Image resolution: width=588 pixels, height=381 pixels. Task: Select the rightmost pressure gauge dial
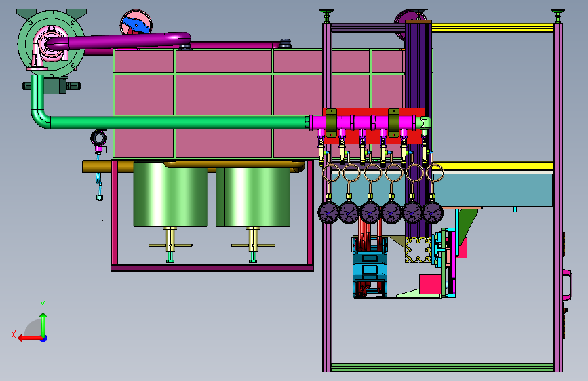coord(433,213)
